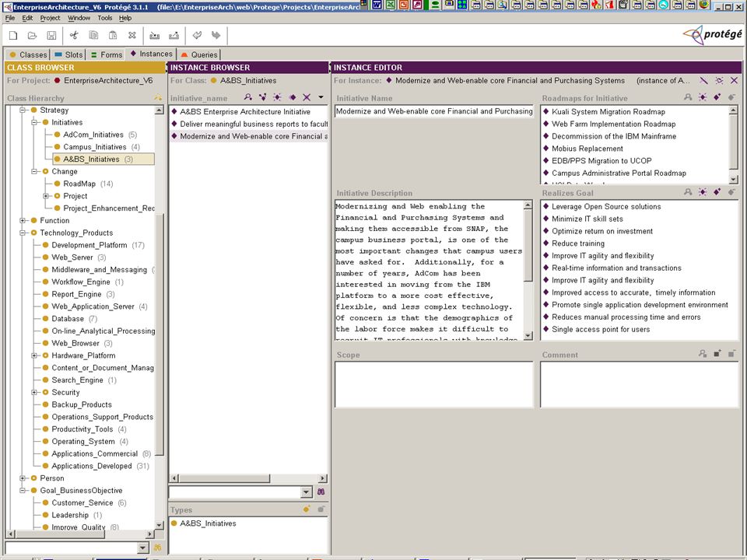This screenshot has width=747, height=560.
Task: Click View icon for Roadmaps for Initiative
Action: coord(688,97)
